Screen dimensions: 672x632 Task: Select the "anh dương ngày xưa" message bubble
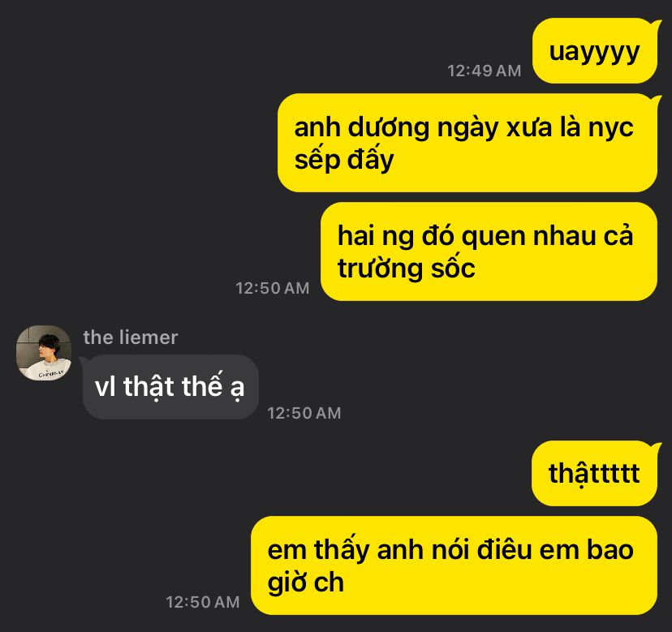467,143
